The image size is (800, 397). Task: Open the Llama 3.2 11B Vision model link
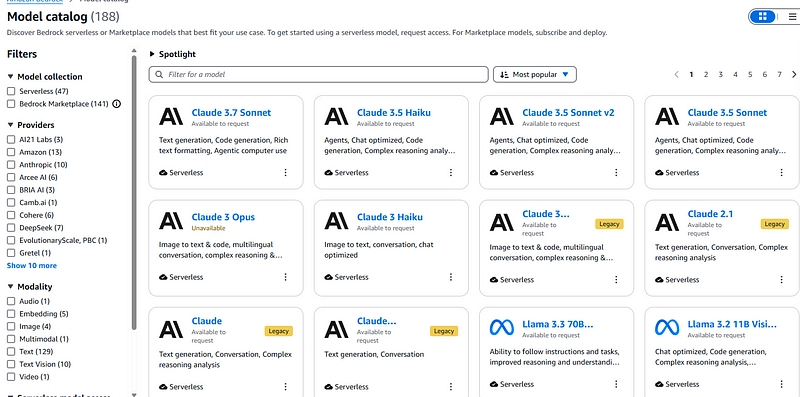click(732, 325)
